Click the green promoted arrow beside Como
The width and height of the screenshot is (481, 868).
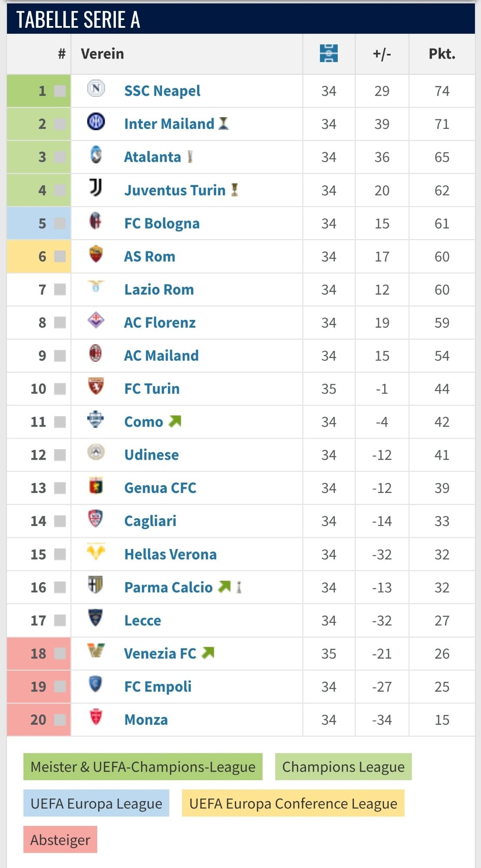pos(175,421)
